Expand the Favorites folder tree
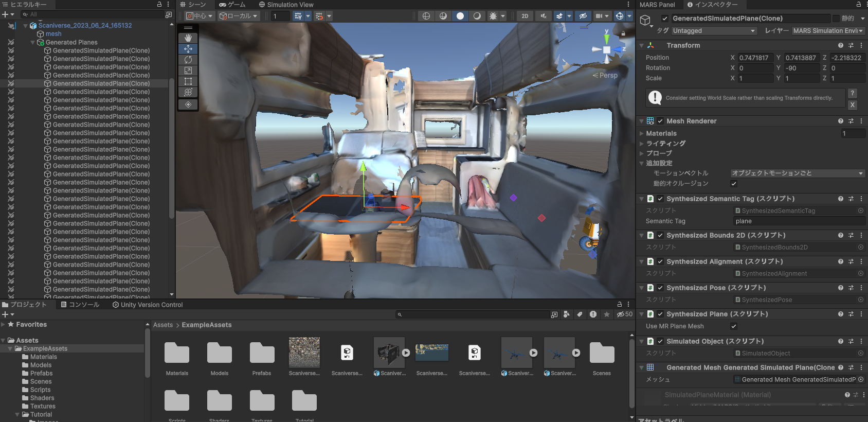This screenshot has height=422, width=868. (3, 325)
